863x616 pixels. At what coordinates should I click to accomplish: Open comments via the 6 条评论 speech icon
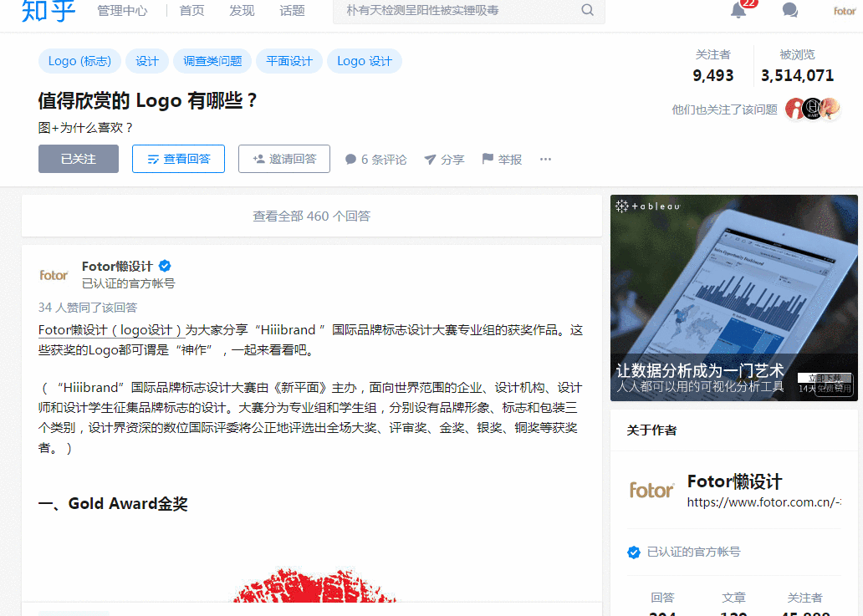pyautogui.click(x=351, y=159)
